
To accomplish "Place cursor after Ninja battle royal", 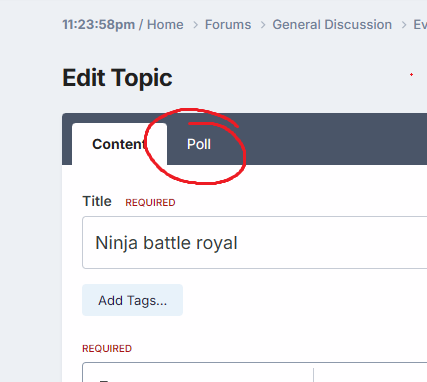I will pyautogui.click(x=239, y=243).
